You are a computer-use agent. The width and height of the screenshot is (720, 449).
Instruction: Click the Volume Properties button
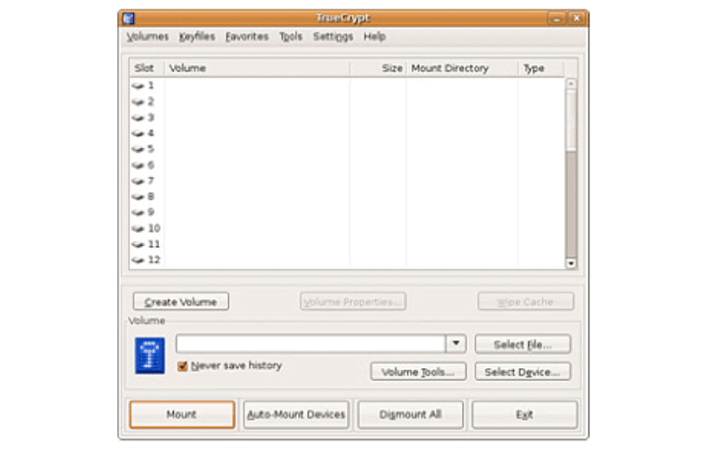(x=353, y=302)
